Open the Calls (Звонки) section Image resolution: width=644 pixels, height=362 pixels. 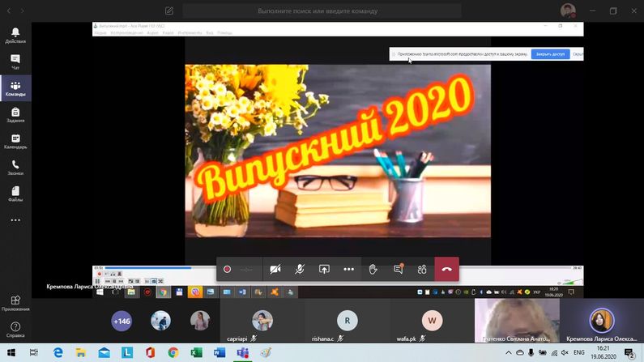click(x=15, y=167)
